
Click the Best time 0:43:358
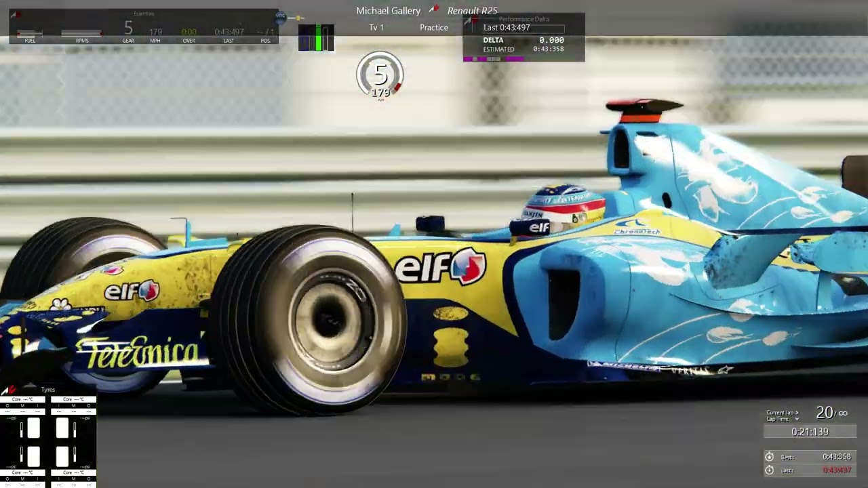[x=837, y=457]
